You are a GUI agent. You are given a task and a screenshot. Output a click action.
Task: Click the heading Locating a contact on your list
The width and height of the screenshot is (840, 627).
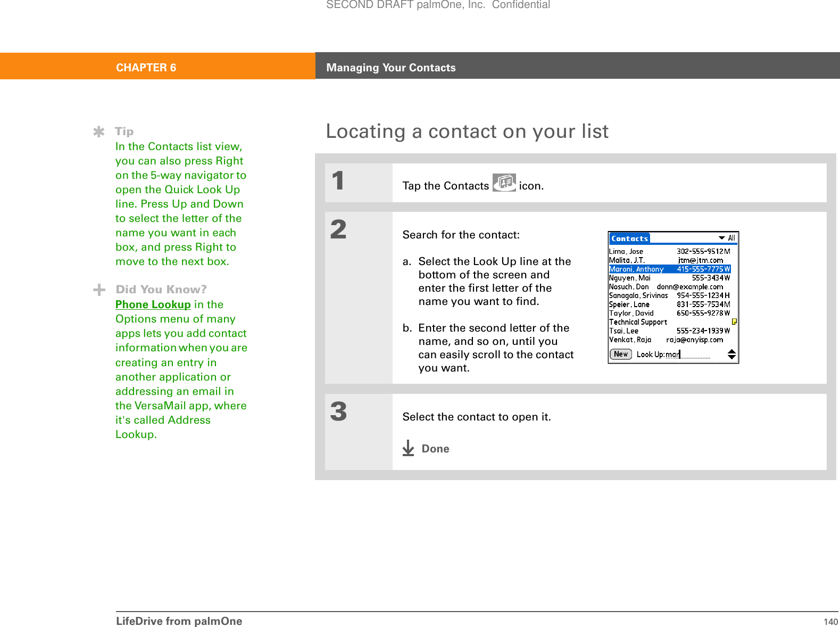coord(467,131)
